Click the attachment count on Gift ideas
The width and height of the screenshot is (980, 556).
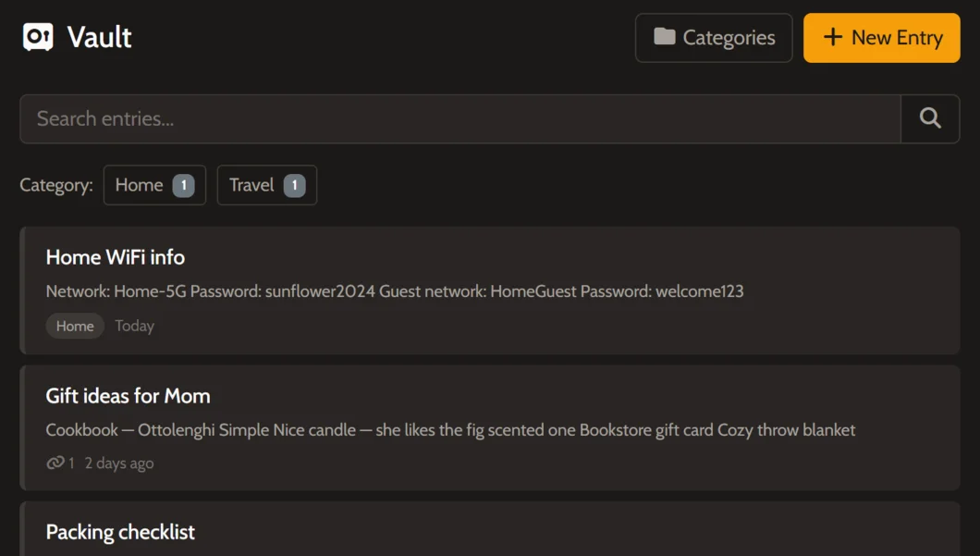(68, 462)
